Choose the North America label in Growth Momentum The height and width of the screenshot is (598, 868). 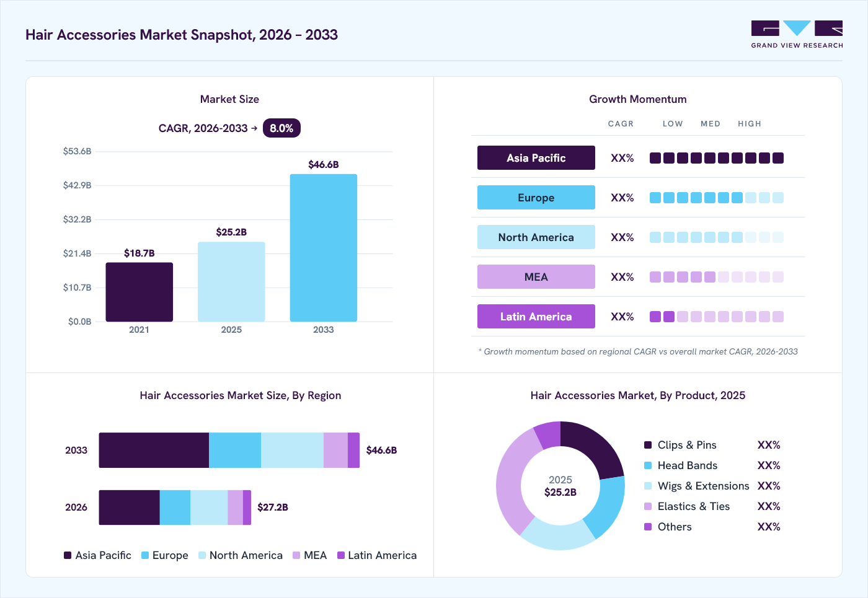point(536,237)
